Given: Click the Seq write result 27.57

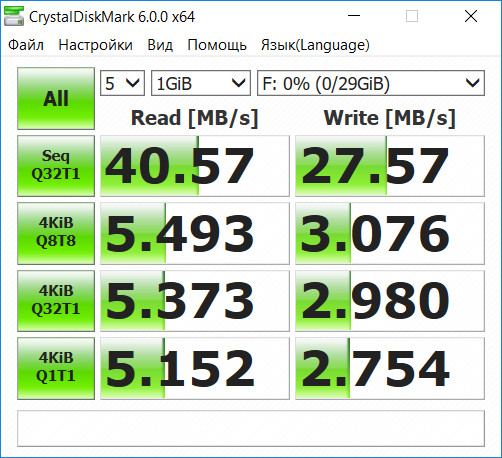Looking at the screenshot, I should click(390, 166).
